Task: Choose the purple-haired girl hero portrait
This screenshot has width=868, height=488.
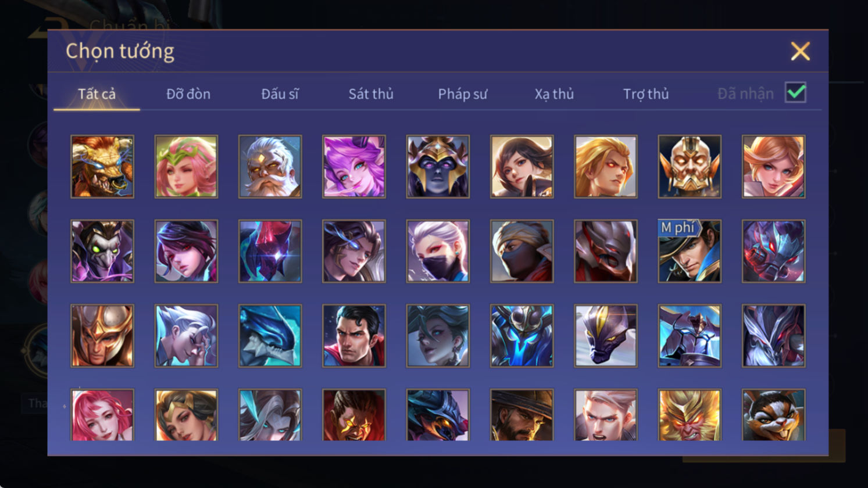Action: tap(353, 167)
